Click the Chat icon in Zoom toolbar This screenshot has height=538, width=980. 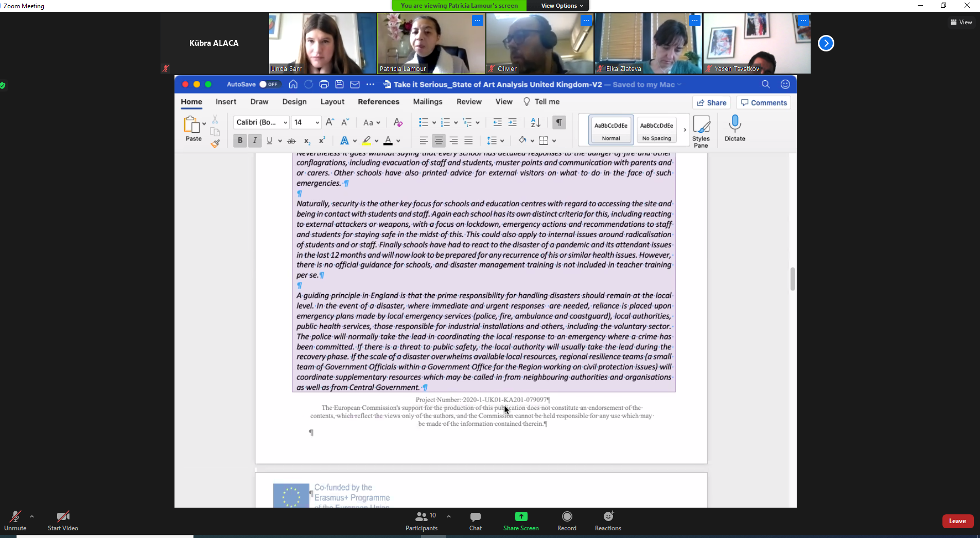click(x=475, y=517)
